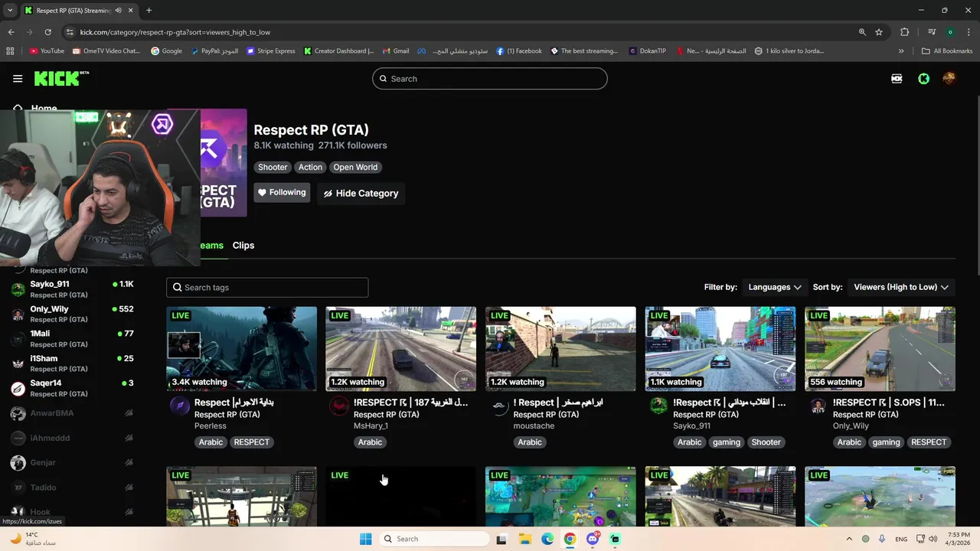Open Only_Wily in sidebar following list
Image resolution: width=980 pixels, height=551 pixels.
click(x=73, y=314)
